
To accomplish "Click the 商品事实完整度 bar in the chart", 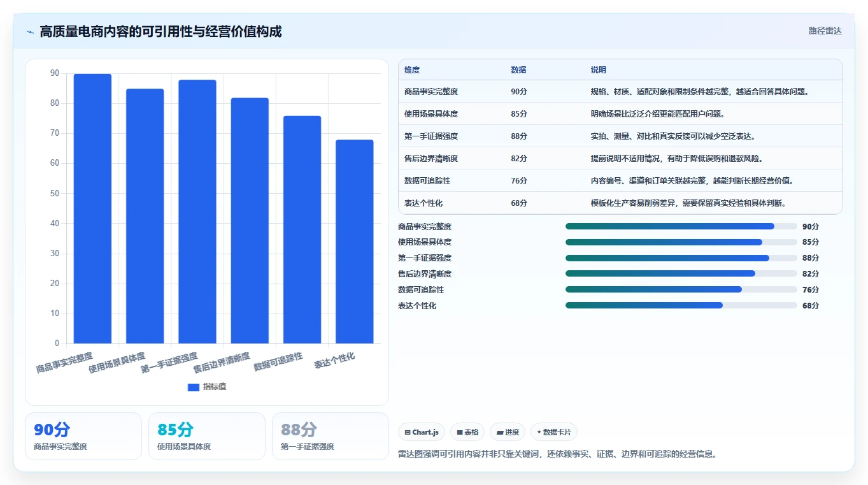I will coord(92,208).
